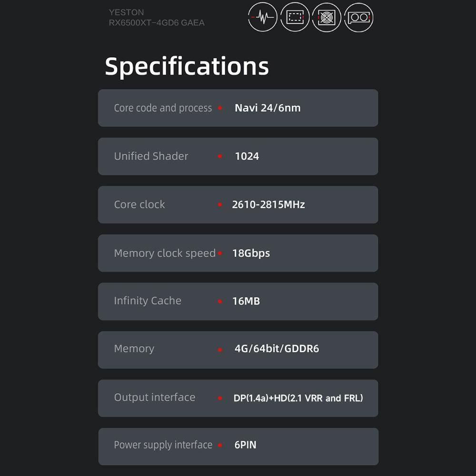Click the dashed-rectangle chip circle icon
The height and width of the screenshot is (476, 476).
295,18
